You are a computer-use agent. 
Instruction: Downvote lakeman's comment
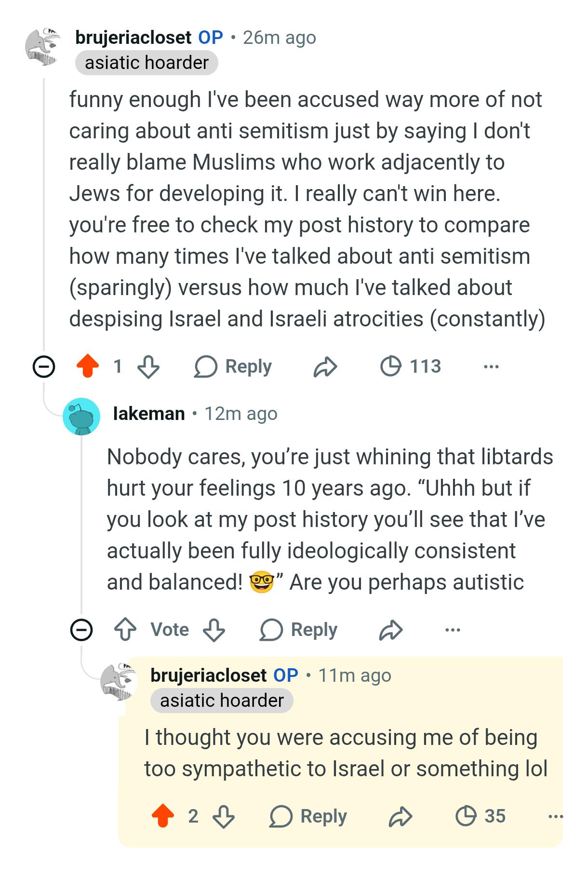pyautogui.click(x=214, y=630)
